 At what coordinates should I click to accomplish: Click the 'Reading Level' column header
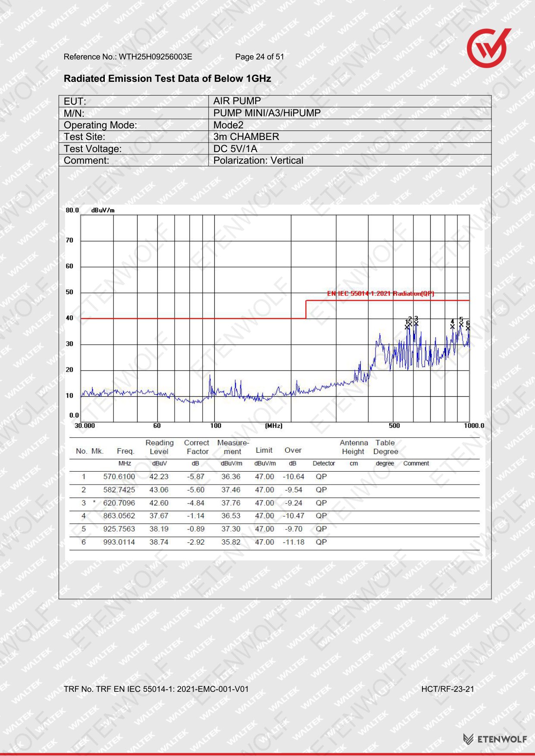160,447
